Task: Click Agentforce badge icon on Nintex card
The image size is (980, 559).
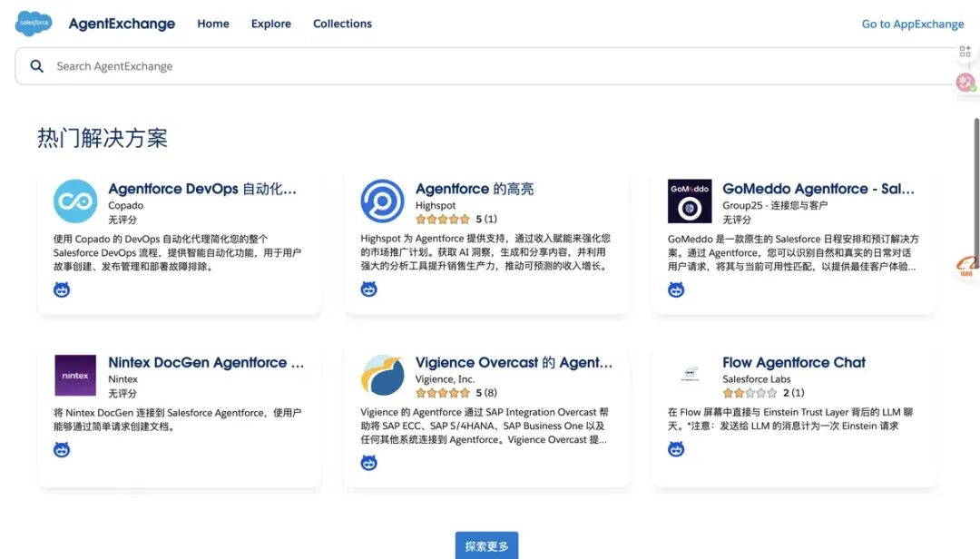Action: pyautogui.click(x=62, y=449)
